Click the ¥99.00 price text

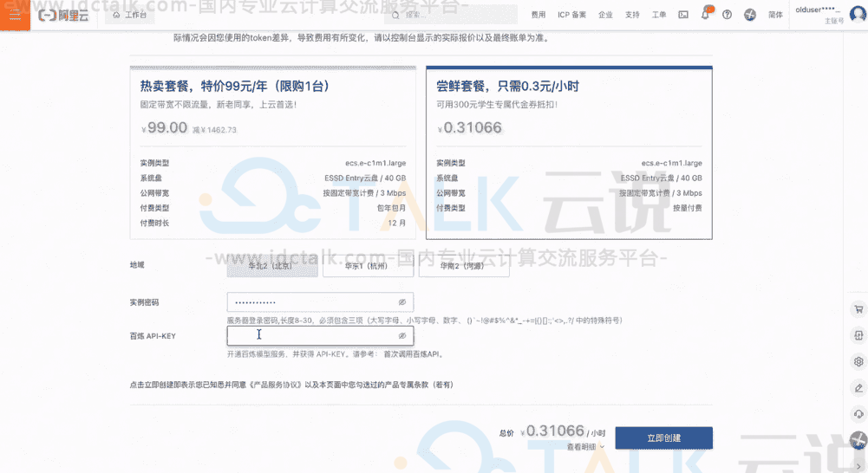point(165,128)
